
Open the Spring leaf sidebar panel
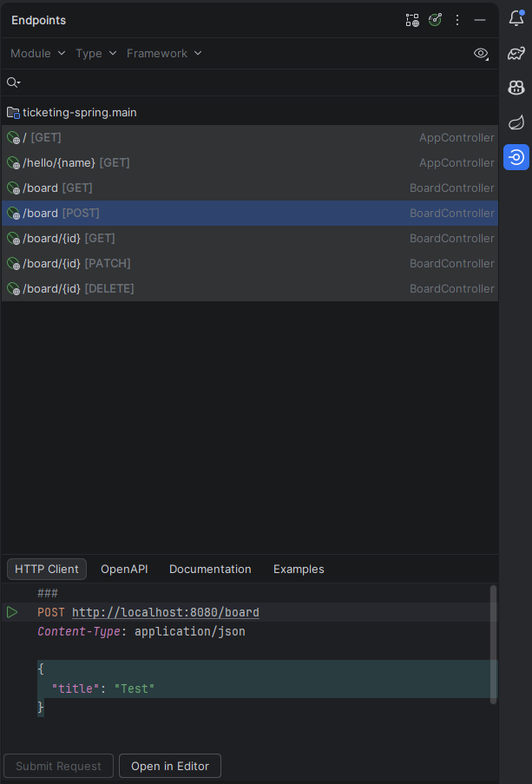click(x=516, y=122)
